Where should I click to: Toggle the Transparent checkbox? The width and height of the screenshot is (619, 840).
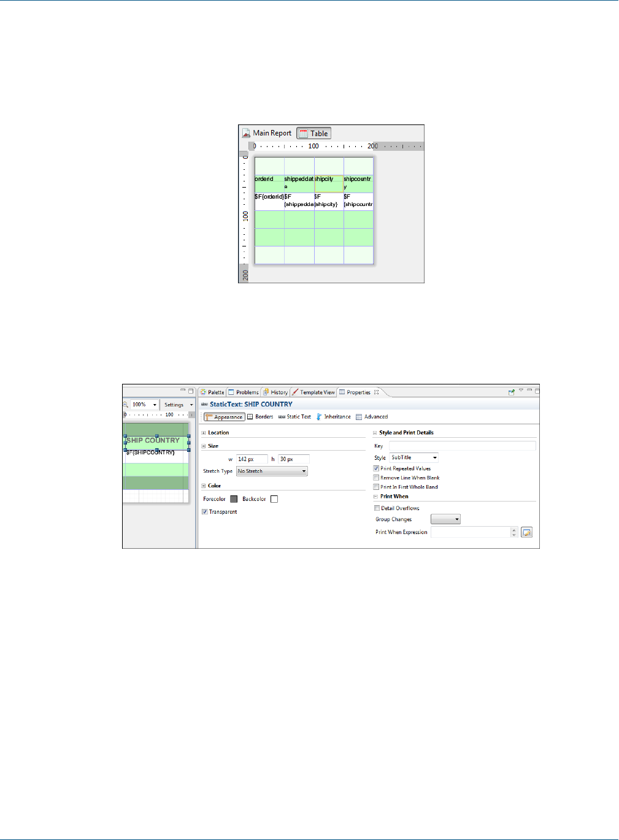click(205, 512)
